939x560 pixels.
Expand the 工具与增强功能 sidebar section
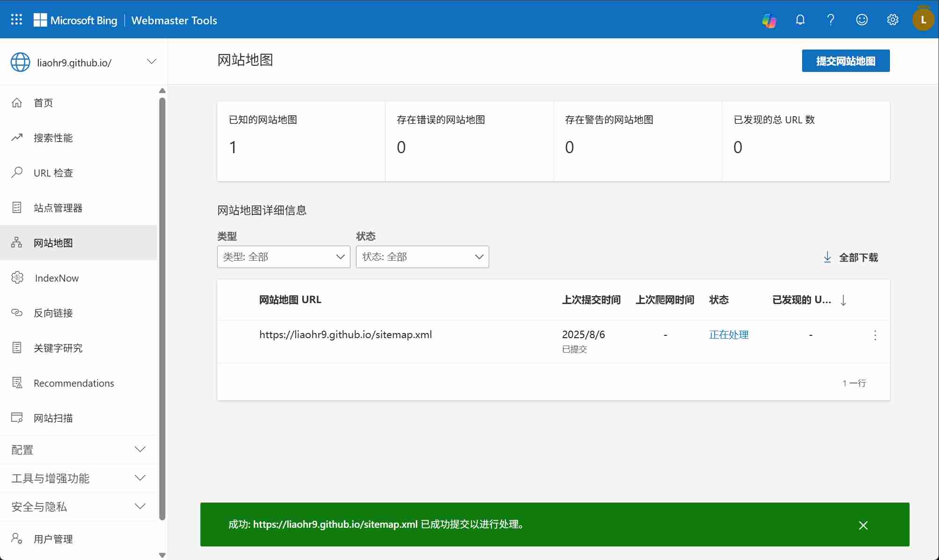tap(78, 478)
